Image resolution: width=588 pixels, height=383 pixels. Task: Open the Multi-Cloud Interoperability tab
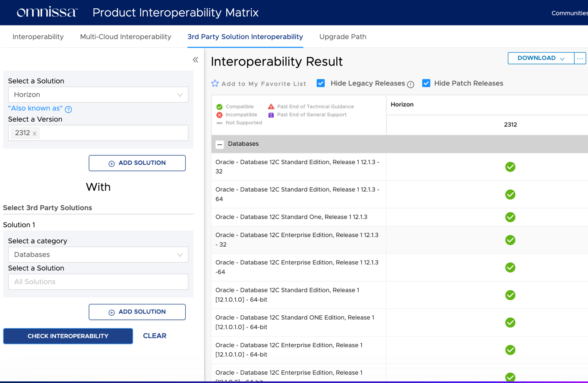(x=125, y=37)
